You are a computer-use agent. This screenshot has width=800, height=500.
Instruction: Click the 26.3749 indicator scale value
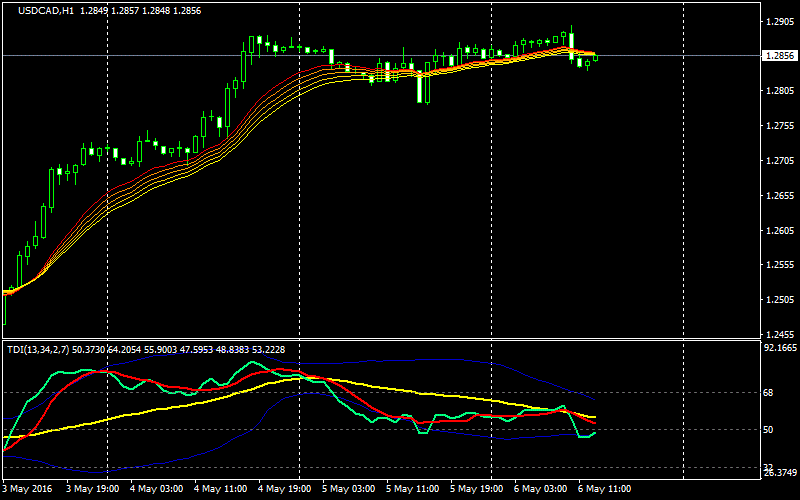(x=778, y=470)
